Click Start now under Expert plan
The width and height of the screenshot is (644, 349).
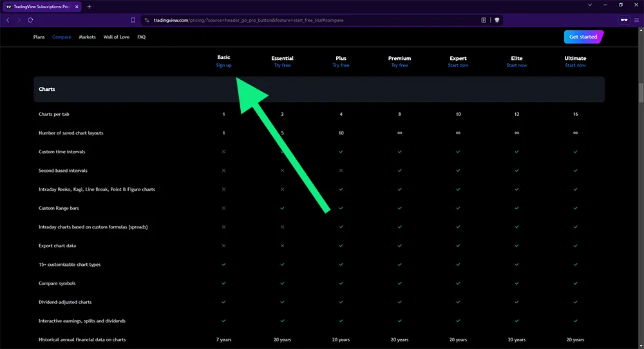pyautogui.click(x=458, y=65)
